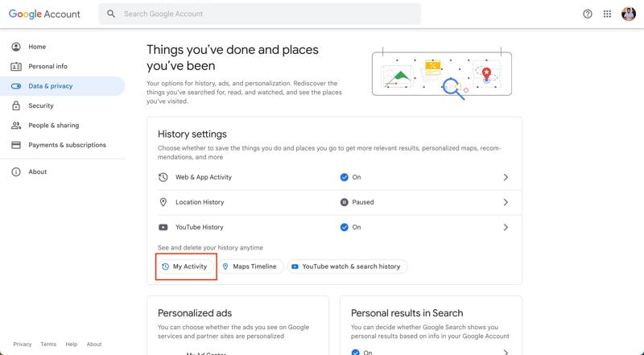Expand YouTube History chevron
644x355 pixels.
pos(506,227)
